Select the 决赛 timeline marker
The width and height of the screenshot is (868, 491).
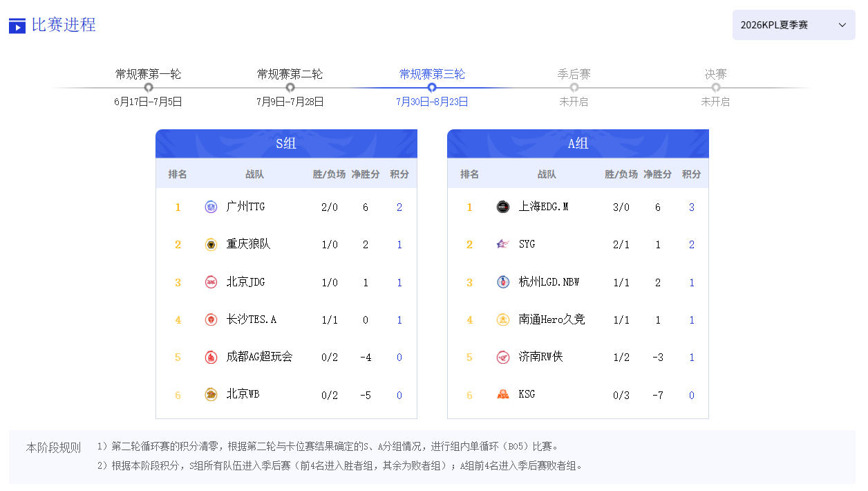point(716,88)
